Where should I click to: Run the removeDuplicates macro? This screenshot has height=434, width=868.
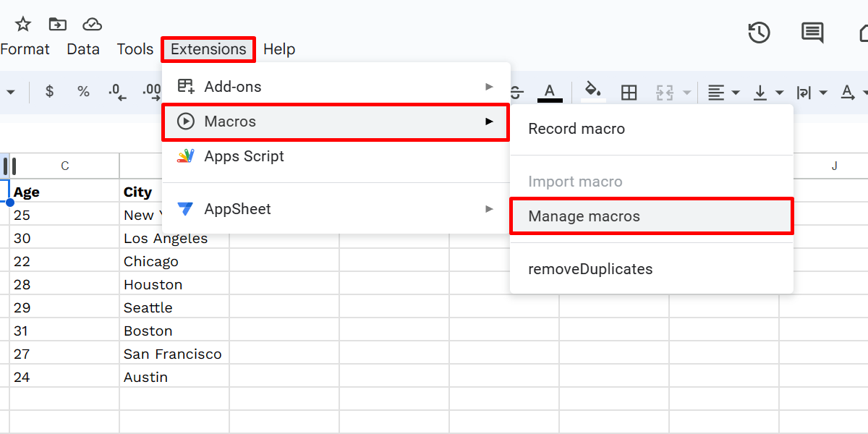coord(592,268)
